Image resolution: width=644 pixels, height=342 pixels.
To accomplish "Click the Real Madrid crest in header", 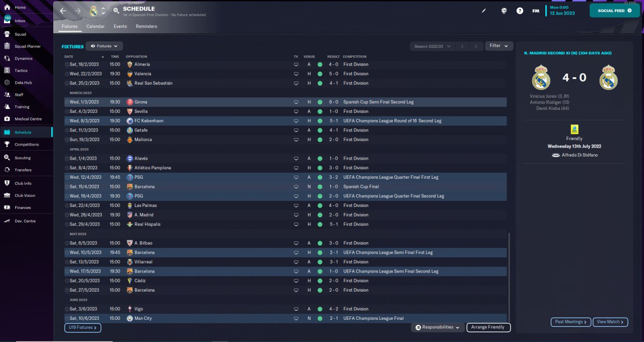I will (x=93, y=11).
